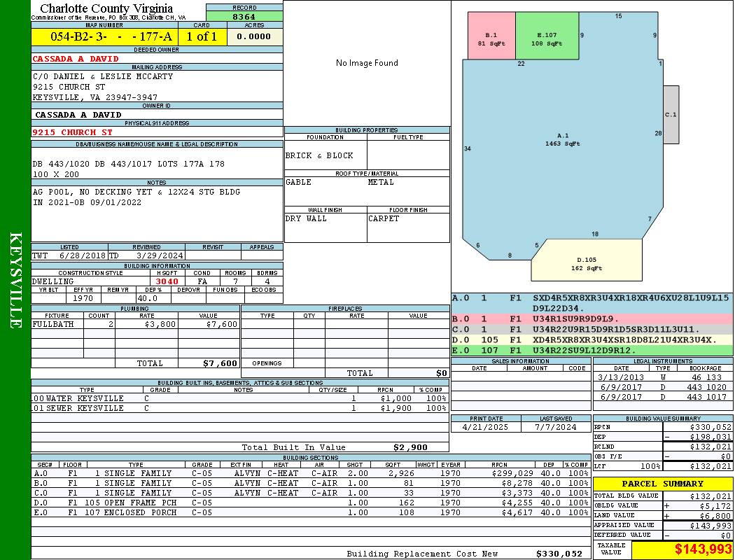
Task: Click roof type GABLE
Action: pyautogui.click(x=299, y=182)
